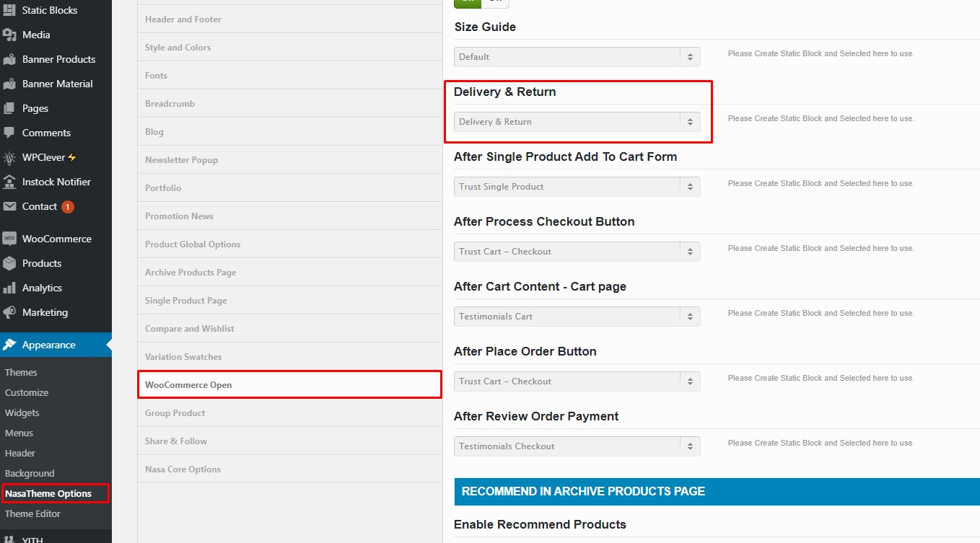Open the WooCommerce admin menu
The width and height of the screenshot is (980, 543).
(56, 239)
